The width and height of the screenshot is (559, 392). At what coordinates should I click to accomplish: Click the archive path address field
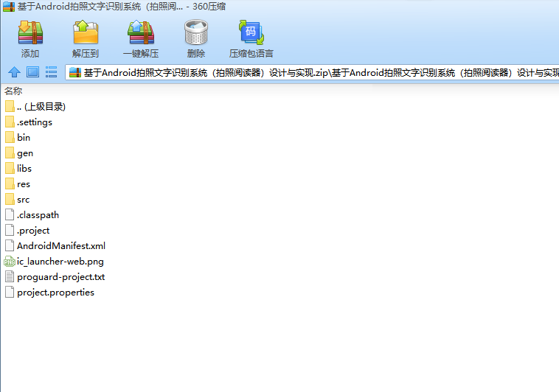click(312, 73)
